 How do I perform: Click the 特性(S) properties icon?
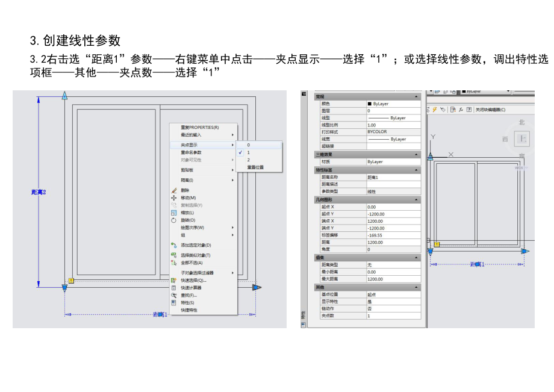click(x=174, y=303)
